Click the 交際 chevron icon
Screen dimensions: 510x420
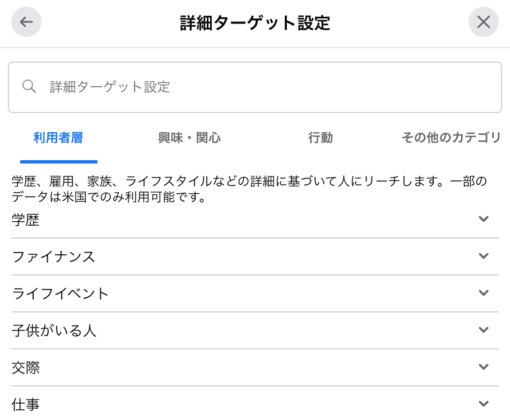tap(484, 367)
